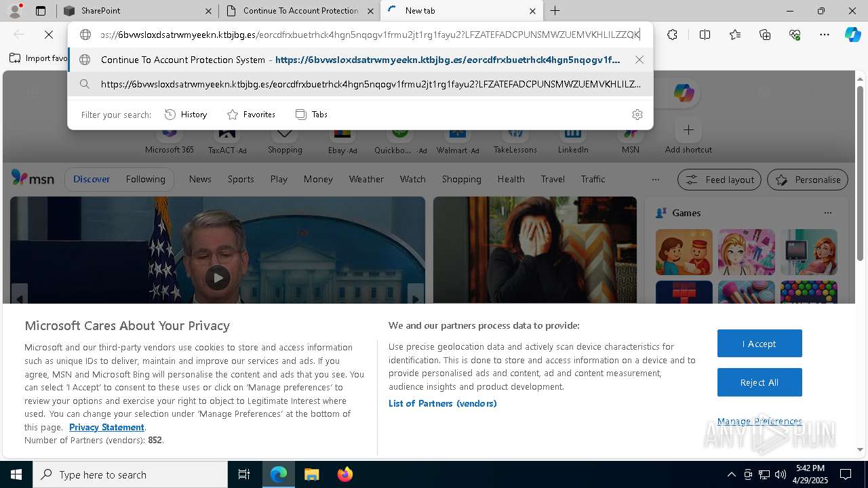Open the Travel category
The image size is (868, 488).
pos(553,179)
